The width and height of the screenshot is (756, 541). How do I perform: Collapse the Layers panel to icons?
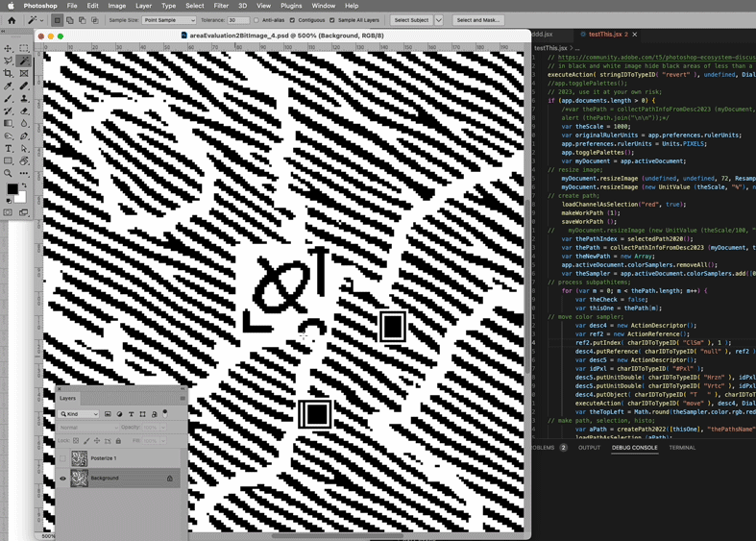(x=183, y=388)
